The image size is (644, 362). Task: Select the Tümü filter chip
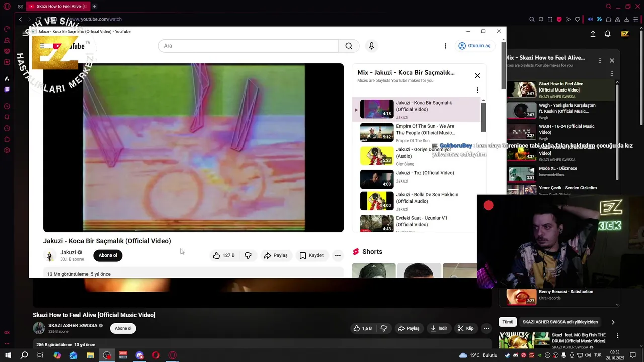point(508,322)
